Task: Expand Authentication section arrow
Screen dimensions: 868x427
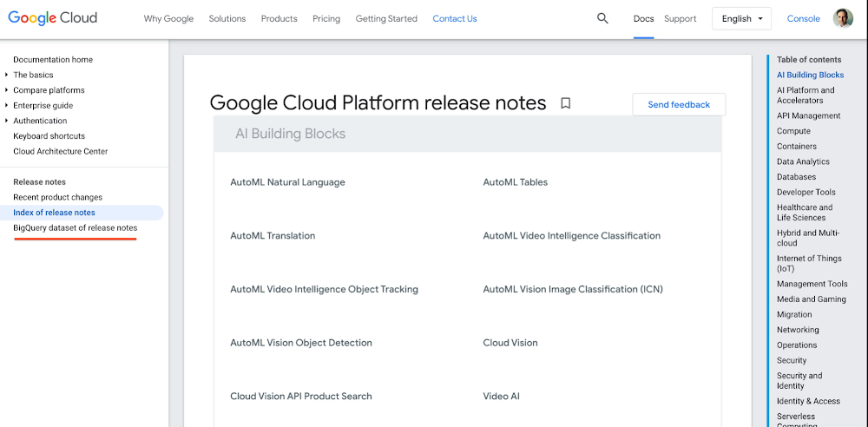Action: coord(6,121)
